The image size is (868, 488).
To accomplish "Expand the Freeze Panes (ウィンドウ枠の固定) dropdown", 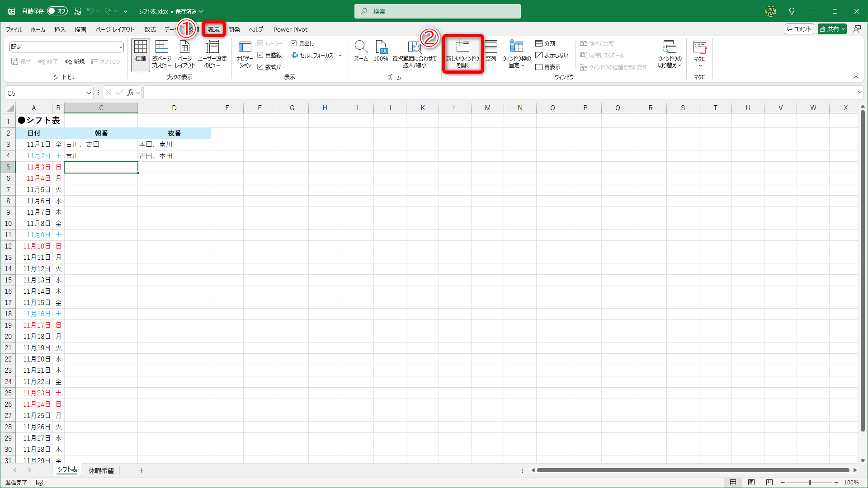I will (516, 54).
